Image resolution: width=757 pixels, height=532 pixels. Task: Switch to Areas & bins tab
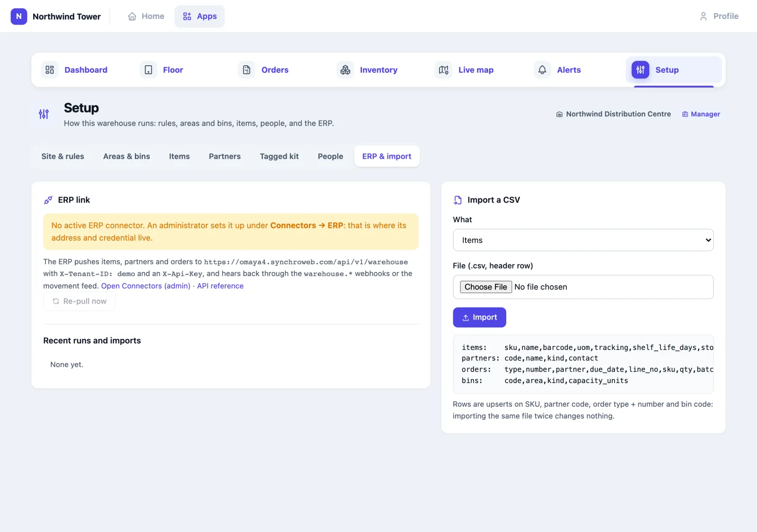point(126,157)
